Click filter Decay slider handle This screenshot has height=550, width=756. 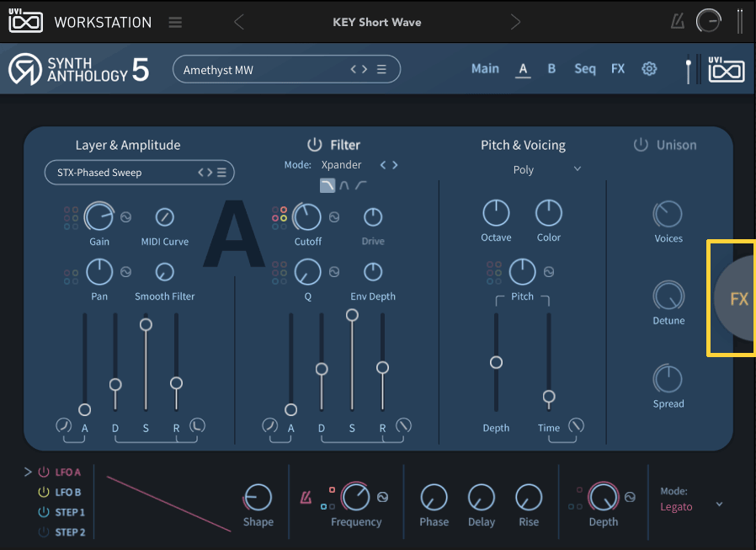pyautogui.click(x=322, y=369)
